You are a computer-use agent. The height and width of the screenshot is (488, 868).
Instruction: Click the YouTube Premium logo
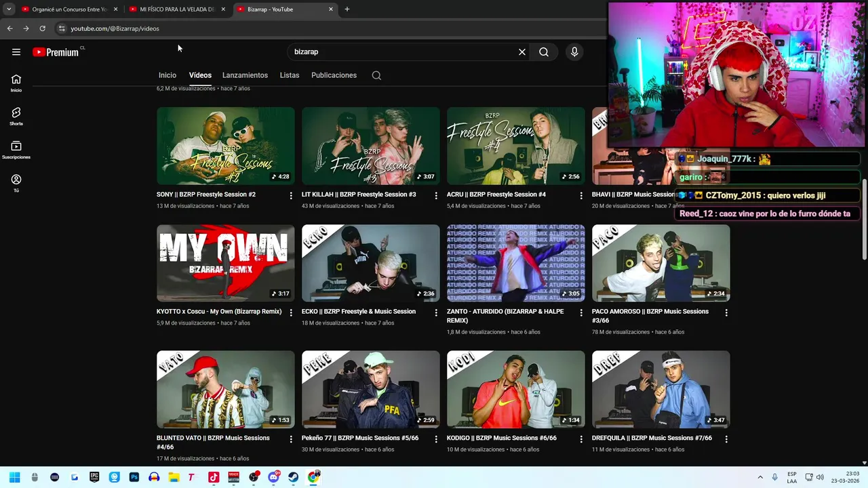(56, 52)
